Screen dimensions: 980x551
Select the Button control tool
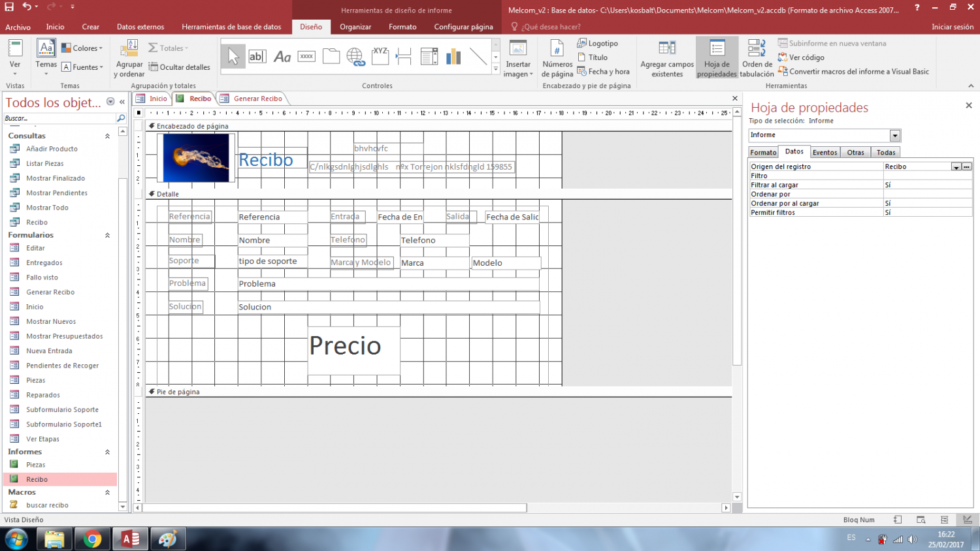(306, 57)
